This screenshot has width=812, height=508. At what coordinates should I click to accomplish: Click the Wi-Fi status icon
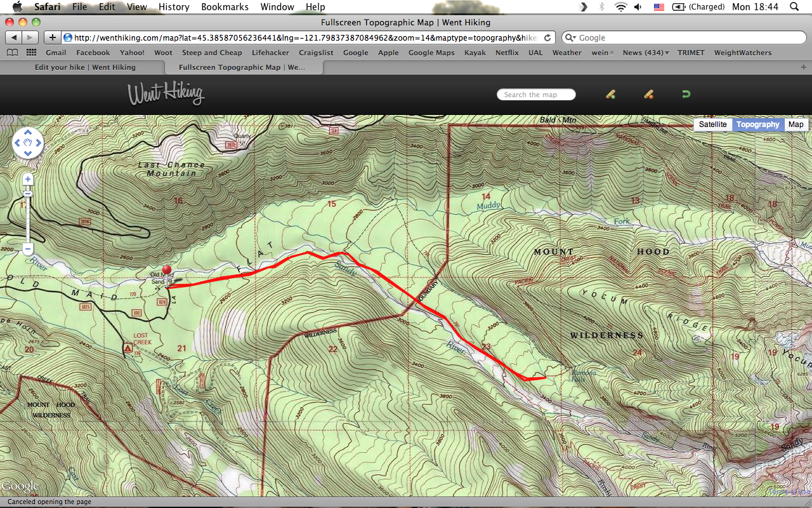click(x=620, y=7)
